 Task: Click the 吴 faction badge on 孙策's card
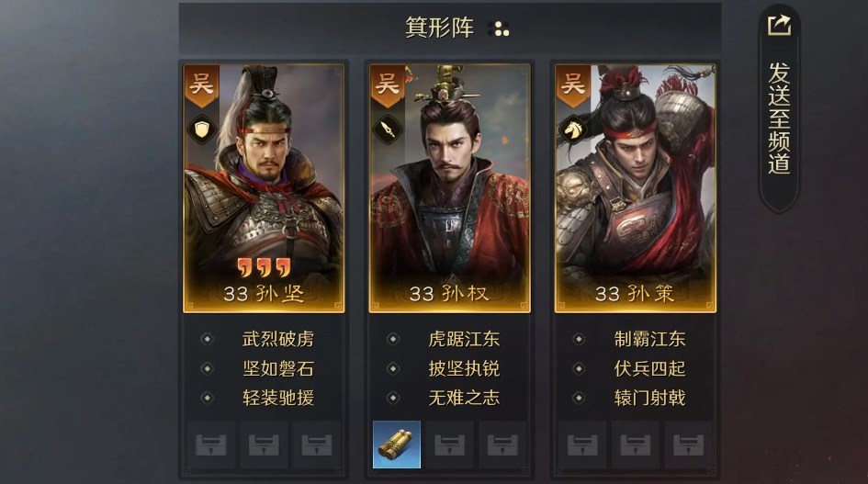coord(573,85)
